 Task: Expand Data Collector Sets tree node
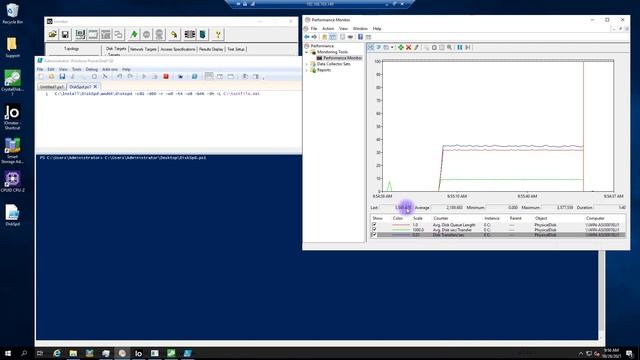pyautogui.click(x=307, y=64)
